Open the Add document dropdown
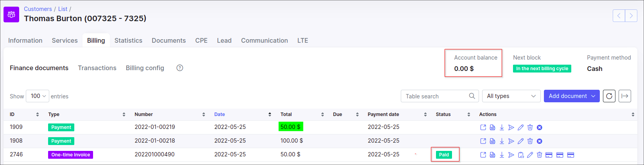Image resolution: width=644 pixels, height=165 pixels. pyautogui.click(x=571, y=96)
